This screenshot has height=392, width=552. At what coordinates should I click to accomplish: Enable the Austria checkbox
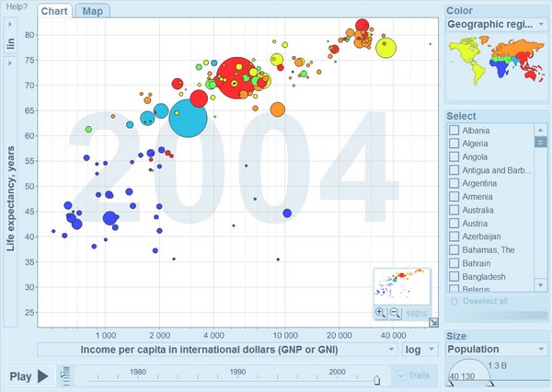point(454,224)
